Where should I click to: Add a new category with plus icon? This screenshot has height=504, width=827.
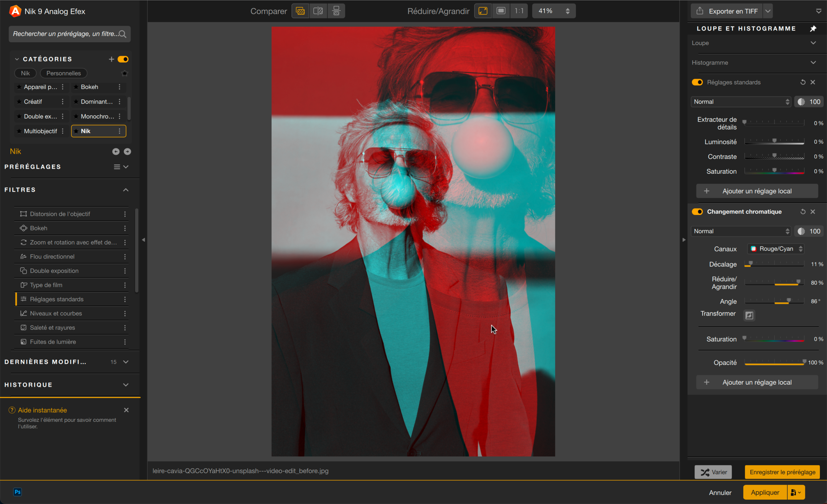tap(111, 59)
